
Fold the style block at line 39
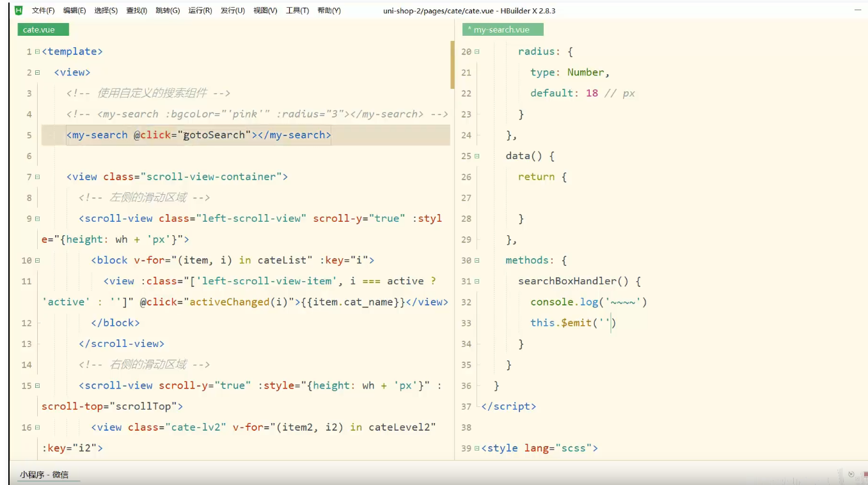coord(477,449)
